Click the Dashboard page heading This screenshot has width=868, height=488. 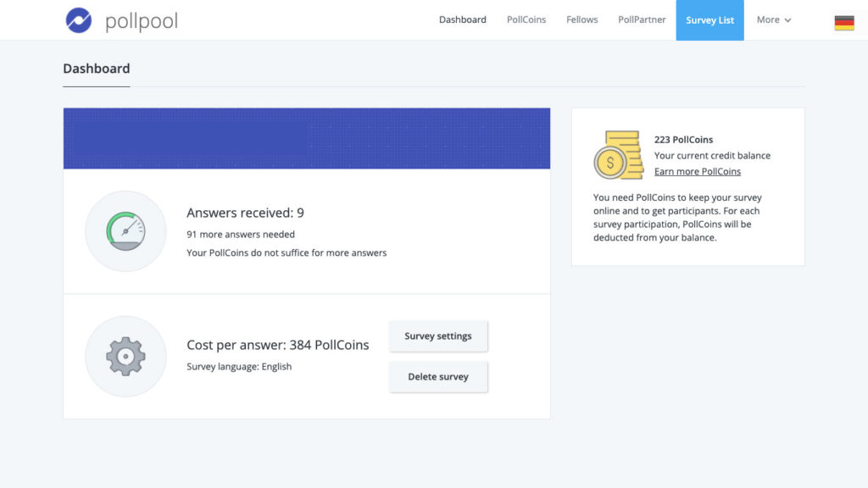(x=97, y=69)
